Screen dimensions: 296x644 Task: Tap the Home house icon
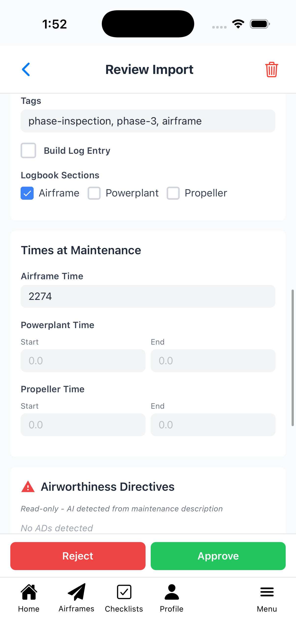[29, 592]
